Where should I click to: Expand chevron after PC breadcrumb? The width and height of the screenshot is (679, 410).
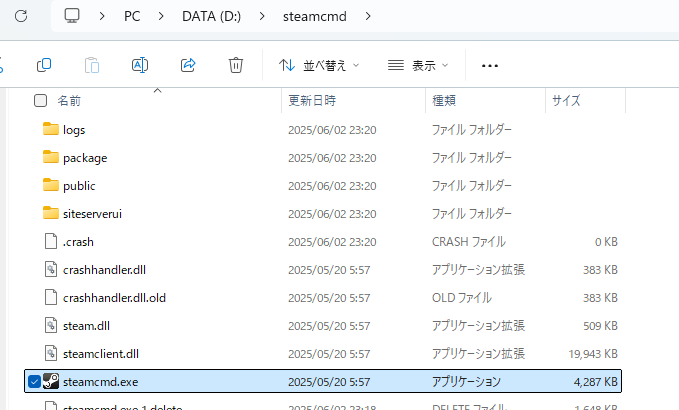(161, 16)
